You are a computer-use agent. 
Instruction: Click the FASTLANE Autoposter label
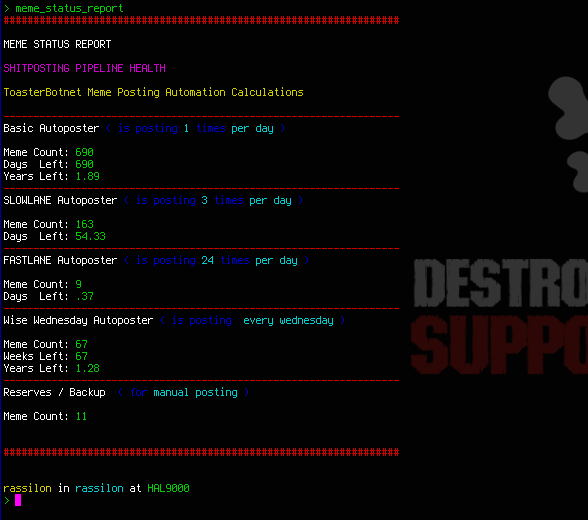point(60,260)
